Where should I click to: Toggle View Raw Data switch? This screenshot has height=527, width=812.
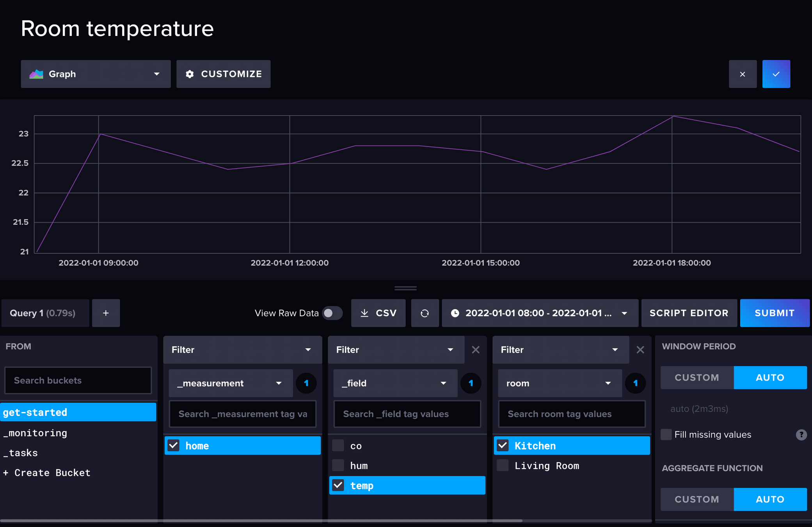[332, 313]
